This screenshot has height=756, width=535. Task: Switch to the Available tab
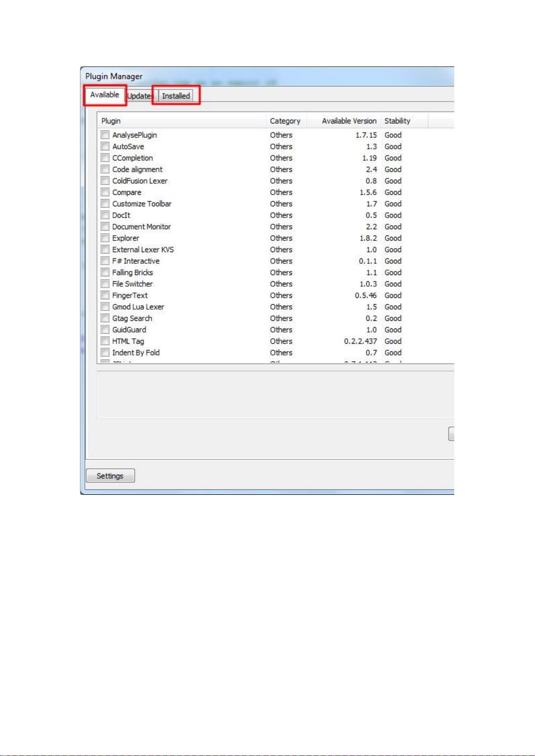tap(105, 95)
